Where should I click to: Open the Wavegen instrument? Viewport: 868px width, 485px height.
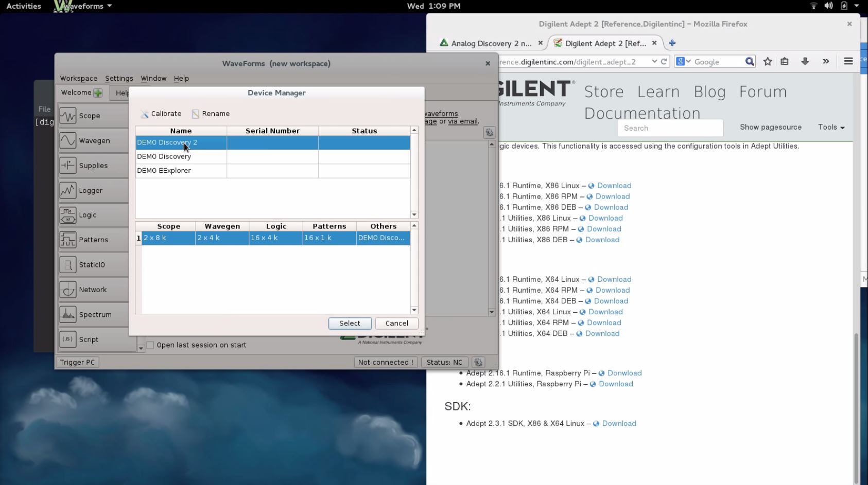point(93,140)
